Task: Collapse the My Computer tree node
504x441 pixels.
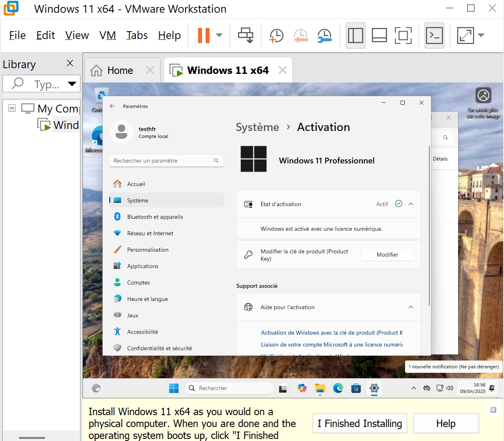Action: pyautogui.click(x=12, y=108)
